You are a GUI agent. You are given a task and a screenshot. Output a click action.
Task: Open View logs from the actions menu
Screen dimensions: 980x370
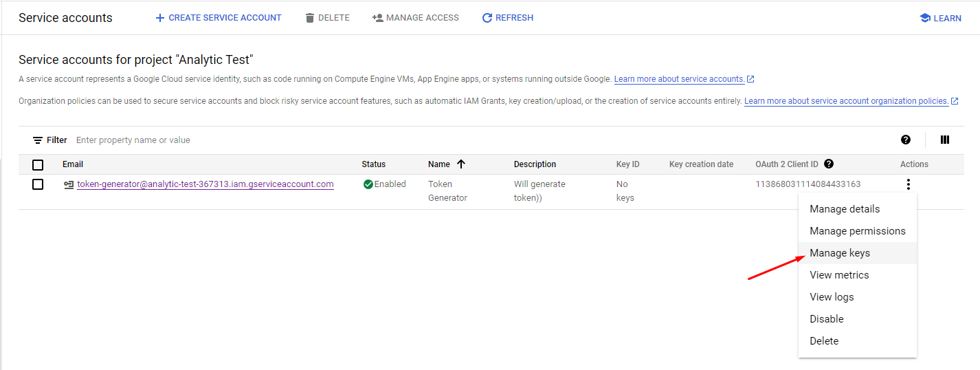click(x=858, y=297)
